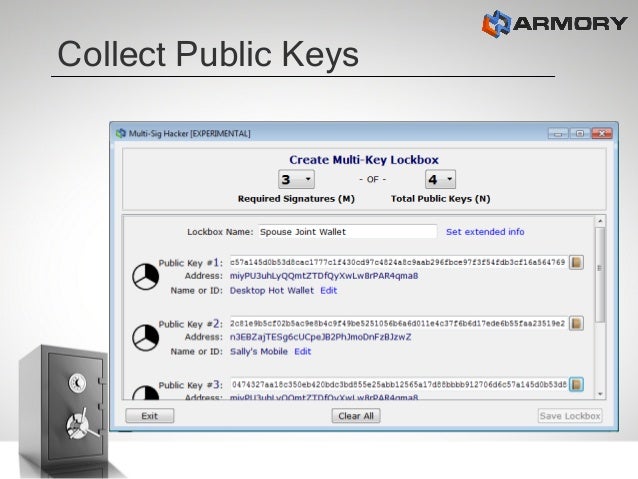Image resolution: width=638 pixels, height=479 pixels.
Task: Click the Desktop Hot Wallet name text
Action: 272,291
